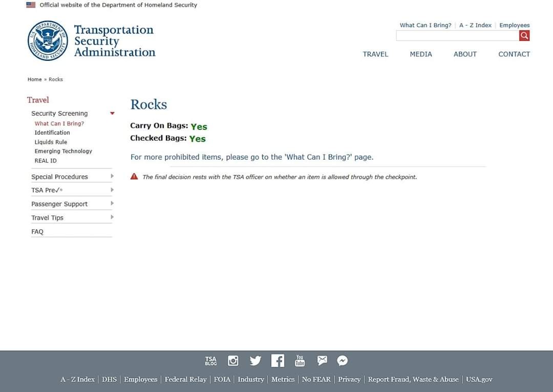Expand the Passenger Support submenu arrow
This screenshot has width=553, height=392.
click(112, 204)
